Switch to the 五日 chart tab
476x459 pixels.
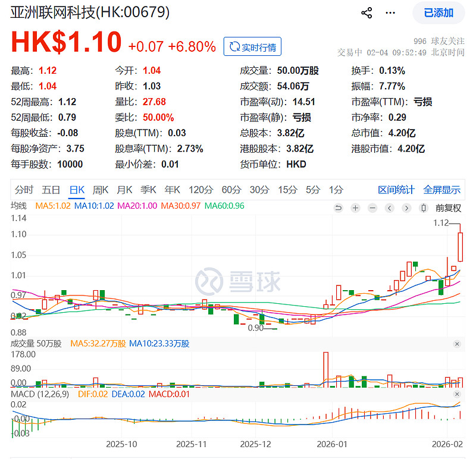coord(51,190)
